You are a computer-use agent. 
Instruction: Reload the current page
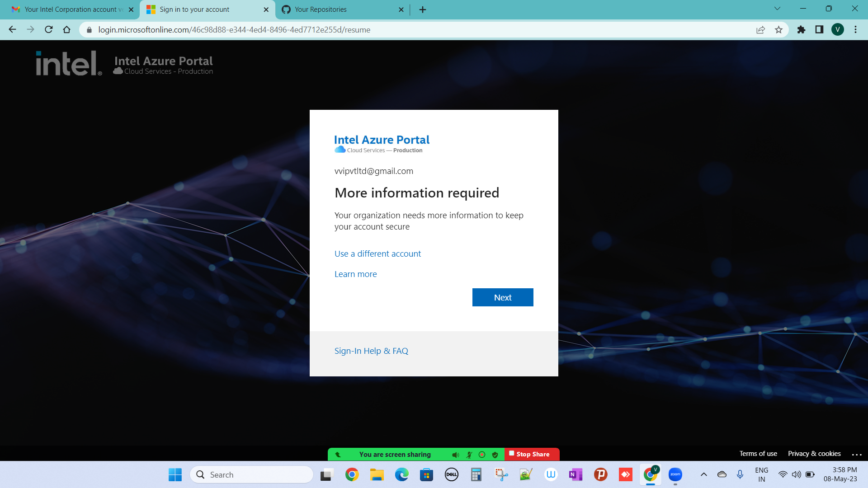click(x=49, y=30)
